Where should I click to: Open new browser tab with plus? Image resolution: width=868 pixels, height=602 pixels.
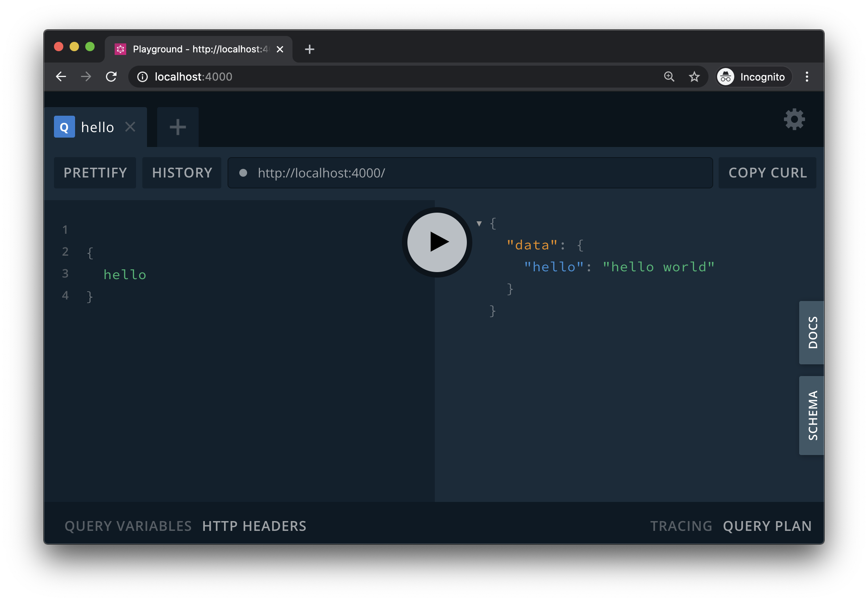309,49
